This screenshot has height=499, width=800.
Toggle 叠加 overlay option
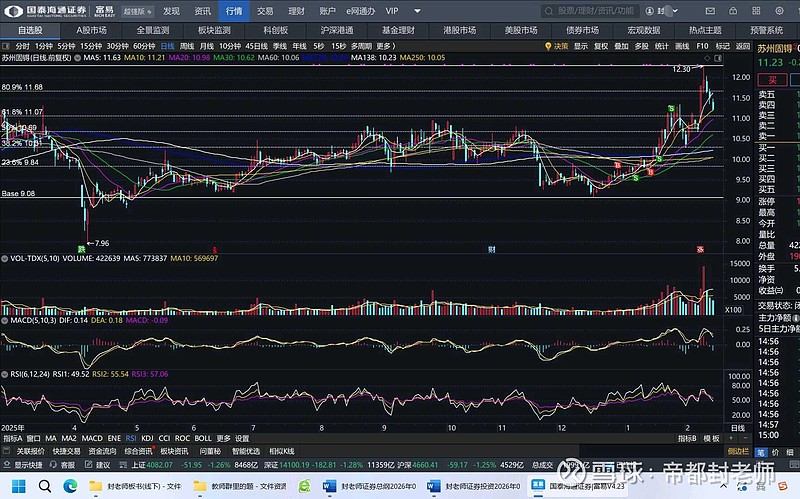621,46
